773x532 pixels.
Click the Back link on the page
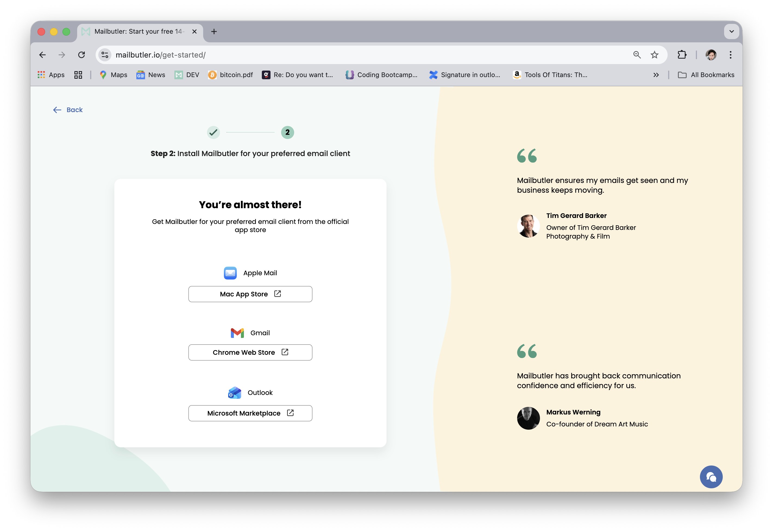point(68,110)
